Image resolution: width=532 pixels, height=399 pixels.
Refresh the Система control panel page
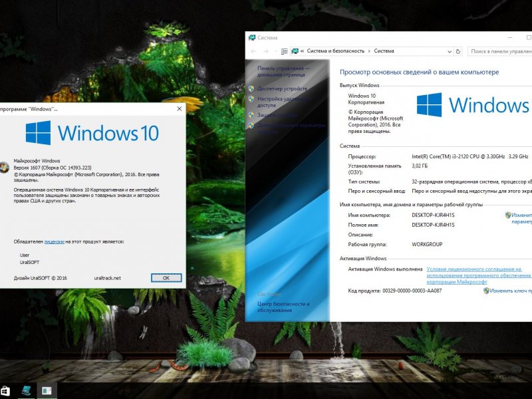tap(458, 51)
